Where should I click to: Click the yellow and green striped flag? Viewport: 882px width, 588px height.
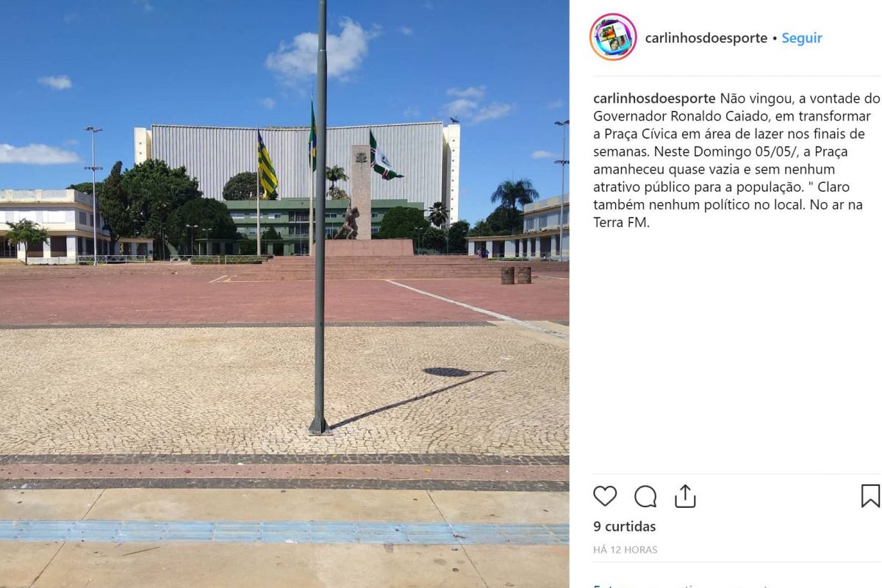(266, 166)
